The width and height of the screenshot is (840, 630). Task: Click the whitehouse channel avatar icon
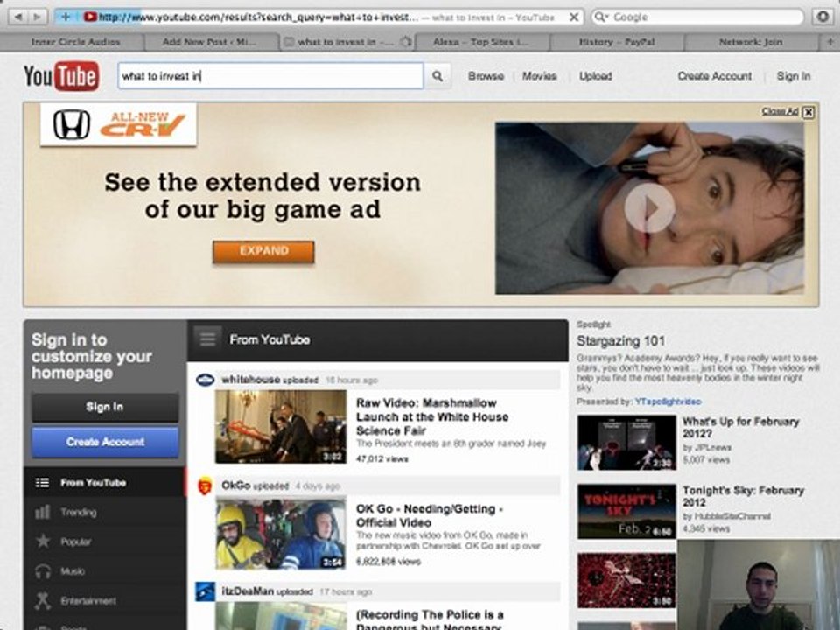coord(205,380)
